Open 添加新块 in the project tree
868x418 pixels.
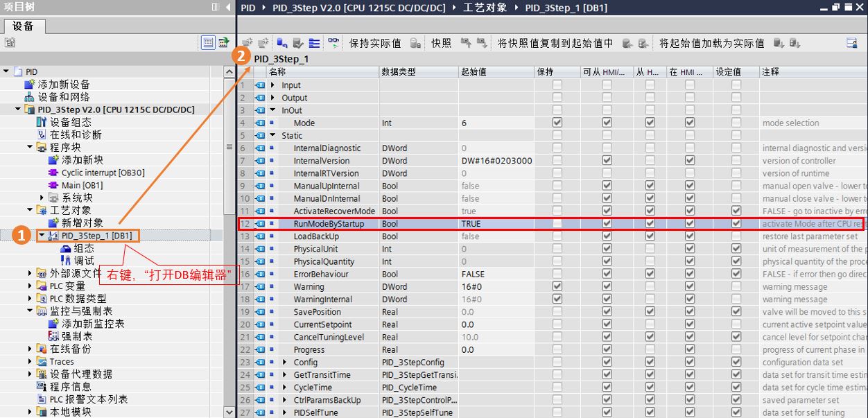click(83, 160)
